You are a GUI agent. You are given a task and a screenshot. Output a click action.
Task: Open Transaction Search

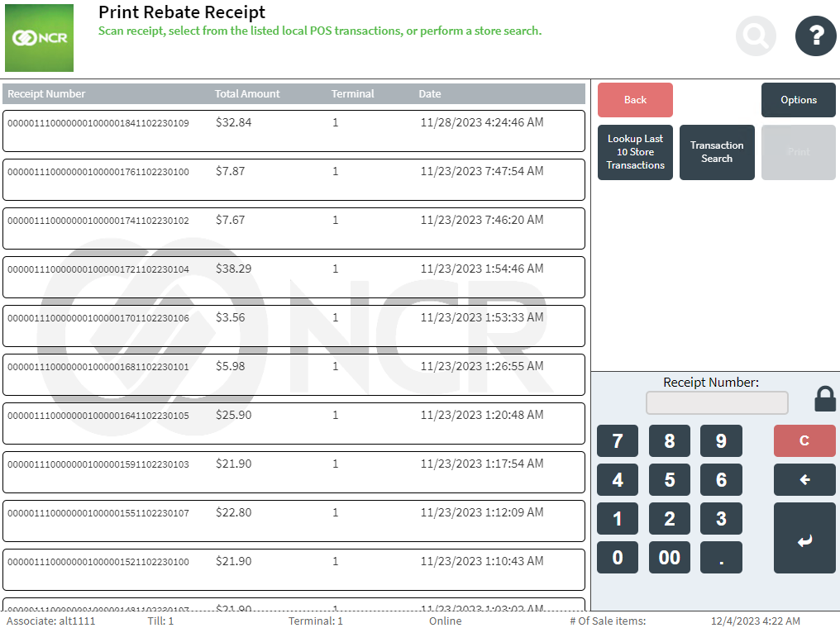coord(716,152)
